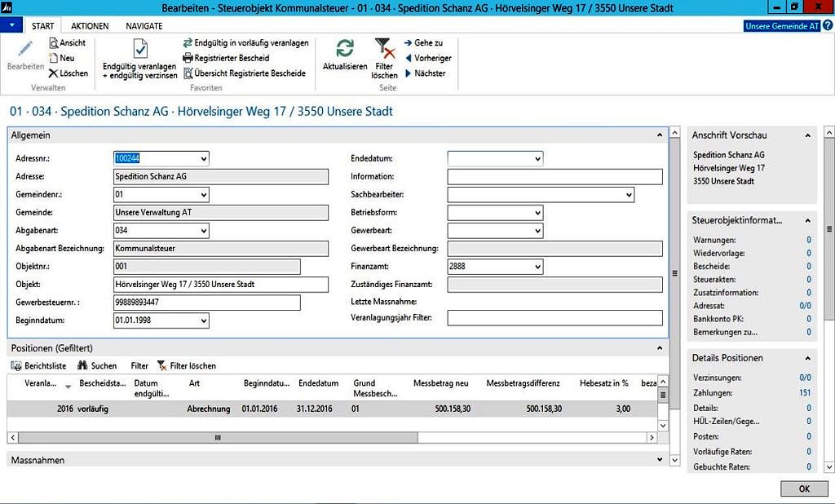835x504 pixels.
Task: Open the Adressnr. dropdown
Action: [x=203, y=158]
